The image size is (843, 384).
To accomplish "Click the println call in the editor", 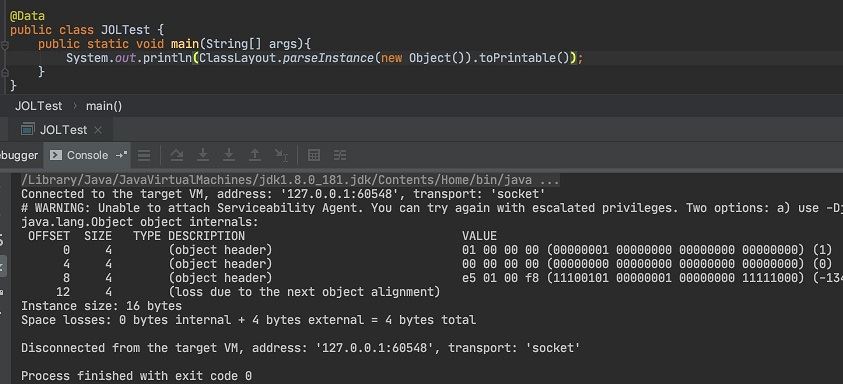I will point(168,58).
